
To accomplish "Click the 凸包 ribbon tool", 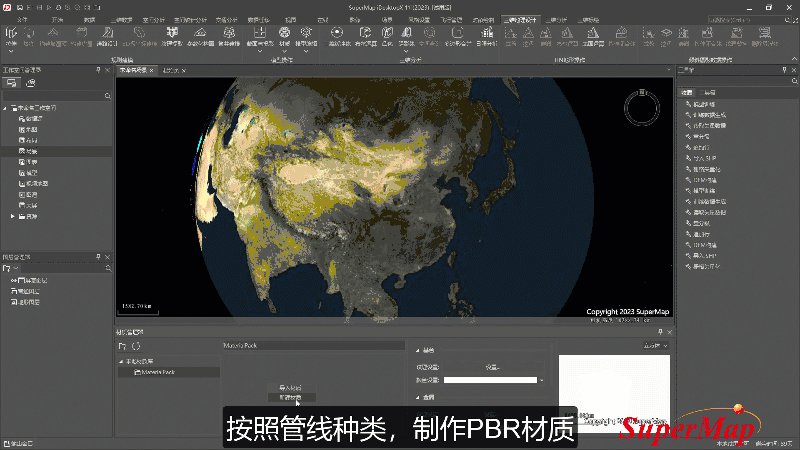I will [387, 36].
